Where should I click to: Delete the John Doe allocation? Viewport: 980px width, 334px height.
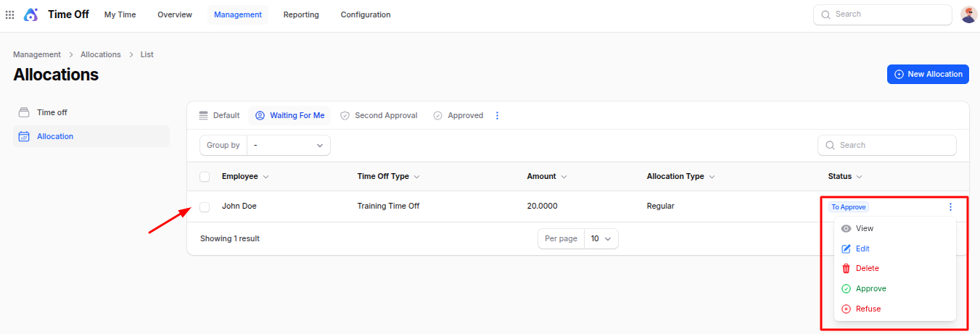click(x=867, y=268)
